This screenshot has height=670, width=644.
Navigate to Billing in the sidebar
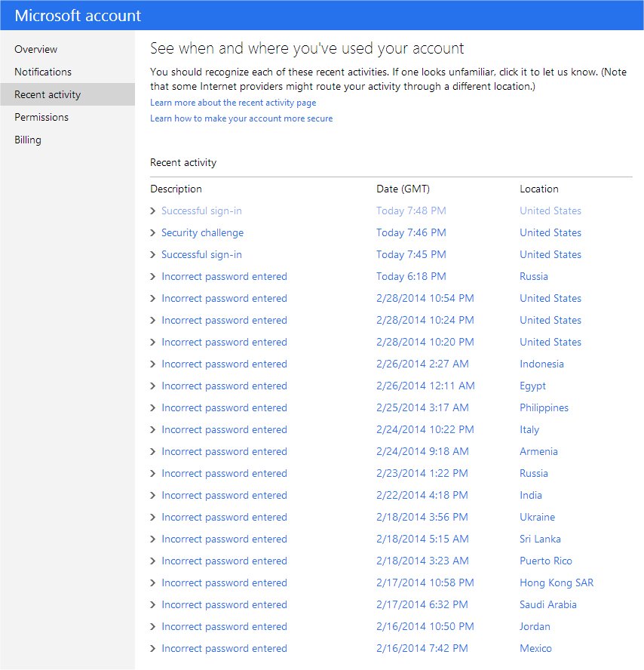(28, 140)
